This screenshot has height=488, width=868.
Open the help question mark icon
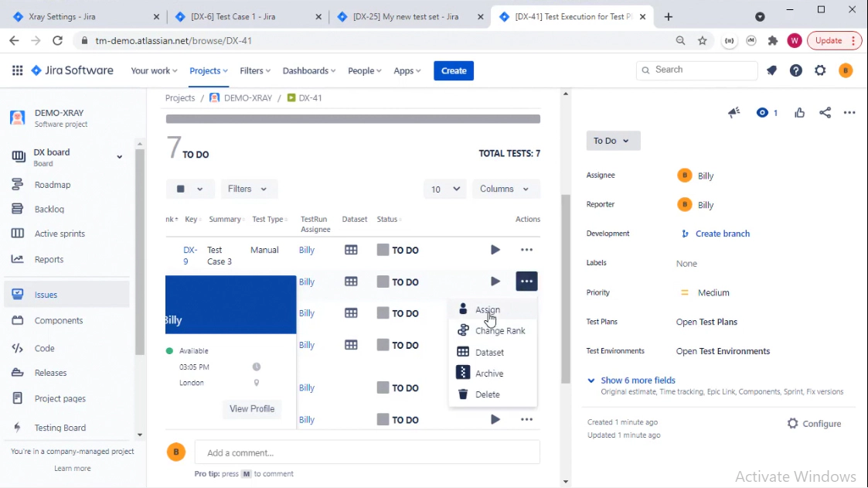pos(795,70)
